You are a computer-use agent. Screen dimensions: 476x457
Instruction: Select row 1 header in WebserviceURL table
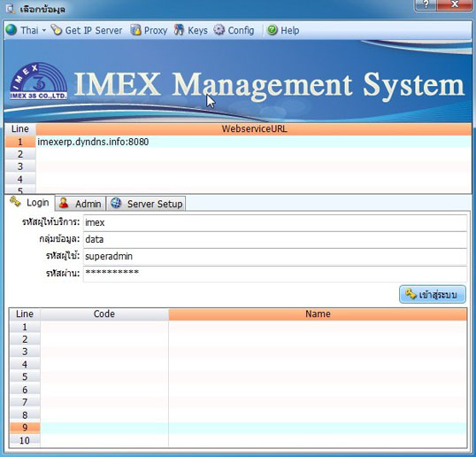pos(20,142)
